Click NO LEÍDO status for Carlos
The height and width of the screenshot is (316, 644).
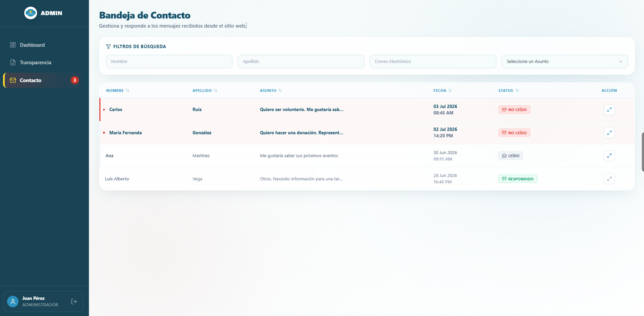point(514,110)
